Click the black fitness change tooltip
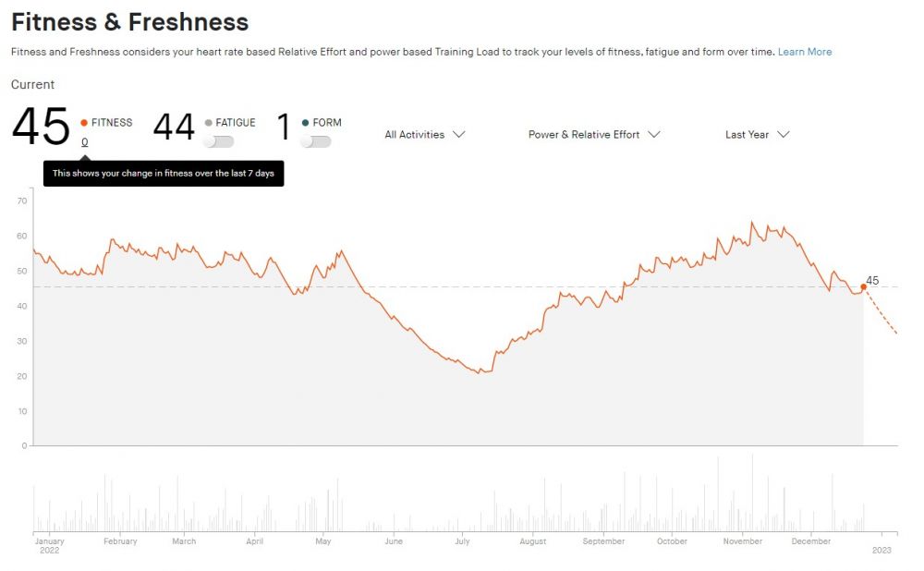Viewport: 924px width, 571px height. coord(164,174)
